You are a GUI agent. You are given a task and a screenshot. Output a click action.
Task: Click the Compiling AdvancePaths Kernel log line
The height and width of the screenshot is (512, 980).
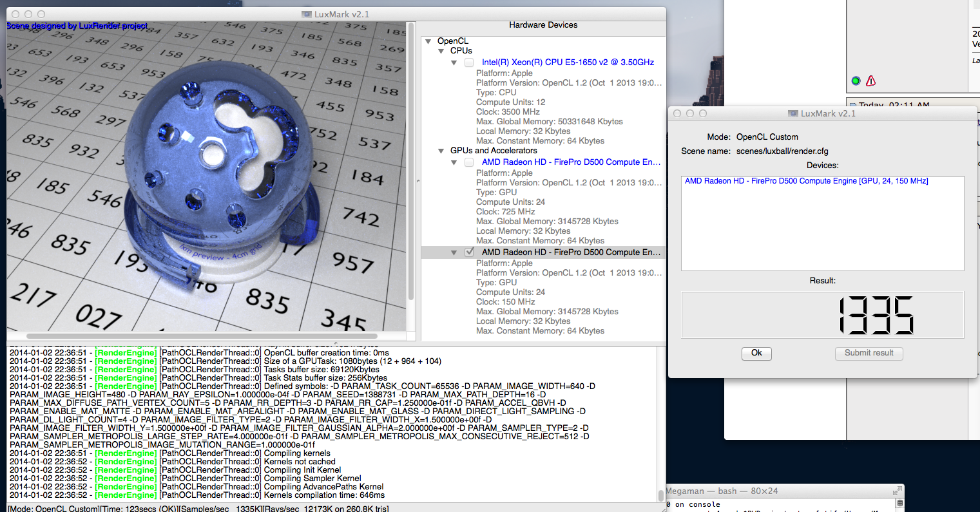[197, 487]
